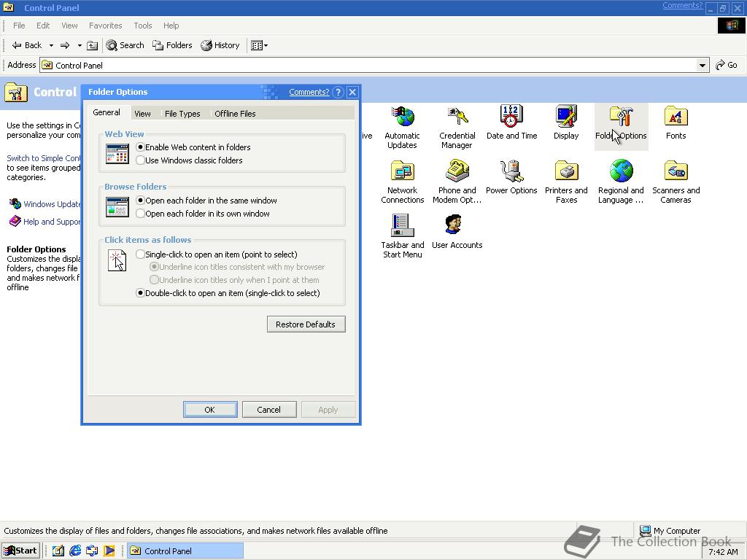Image resolution: width=747 pixels, height=560 pixels.
Task: Open Regional and Language options icon
Action: (621, 182)
